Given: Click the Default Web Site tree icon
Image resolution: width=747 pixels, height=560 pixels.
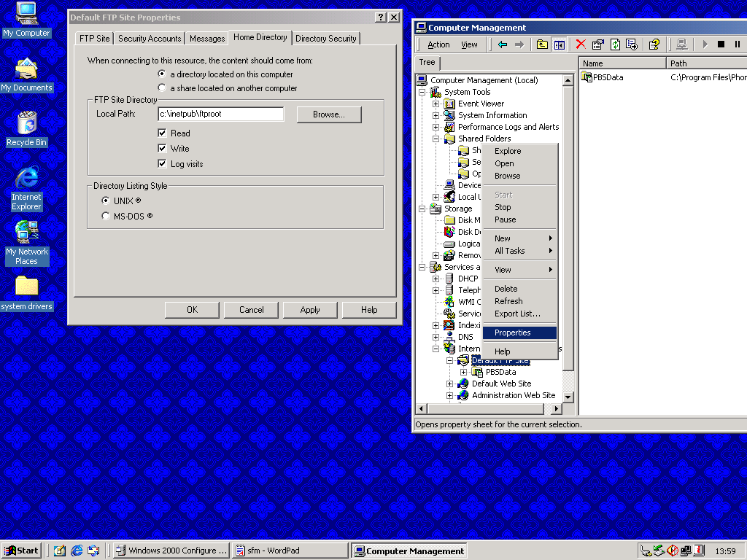Looking at the screenshot, I should (463, 384).
